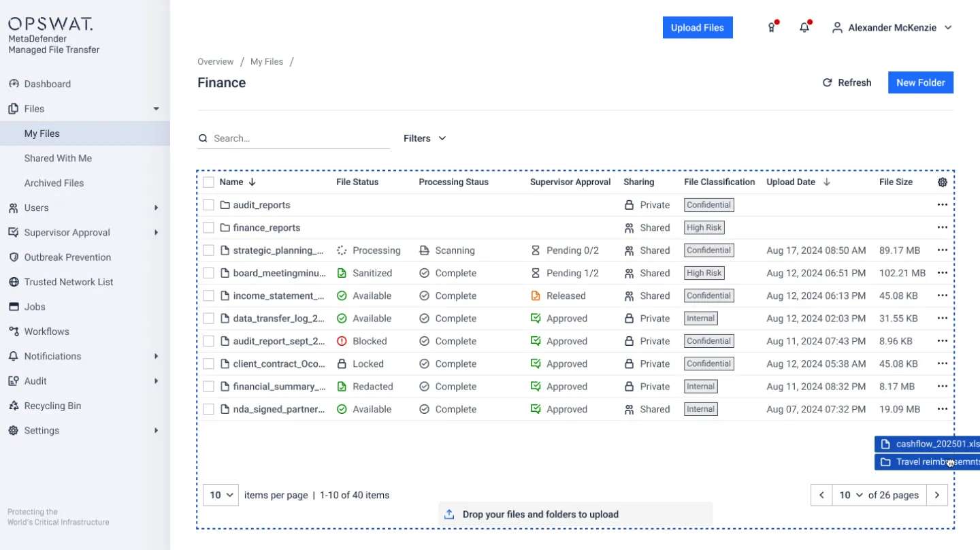Check the finance_reports folder checkbox
Screen dimensions: 980x550
[209, 228]
